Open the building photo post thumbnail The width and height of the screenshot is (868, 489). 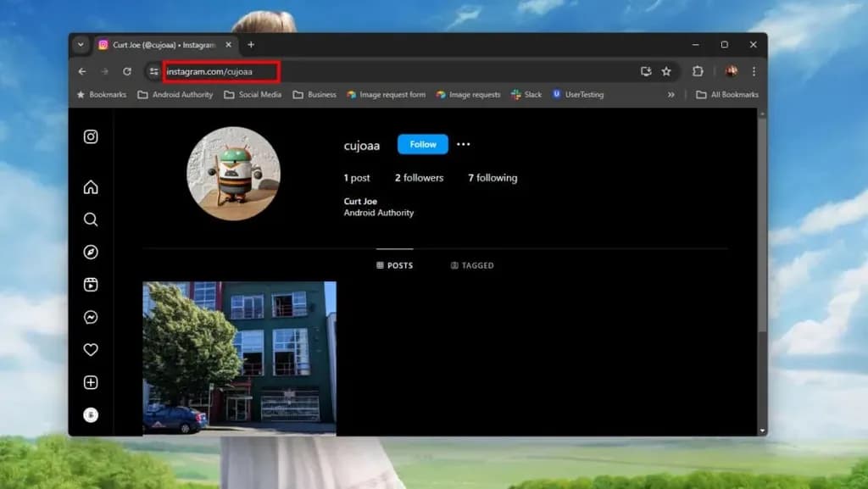(x=239, y=358)
